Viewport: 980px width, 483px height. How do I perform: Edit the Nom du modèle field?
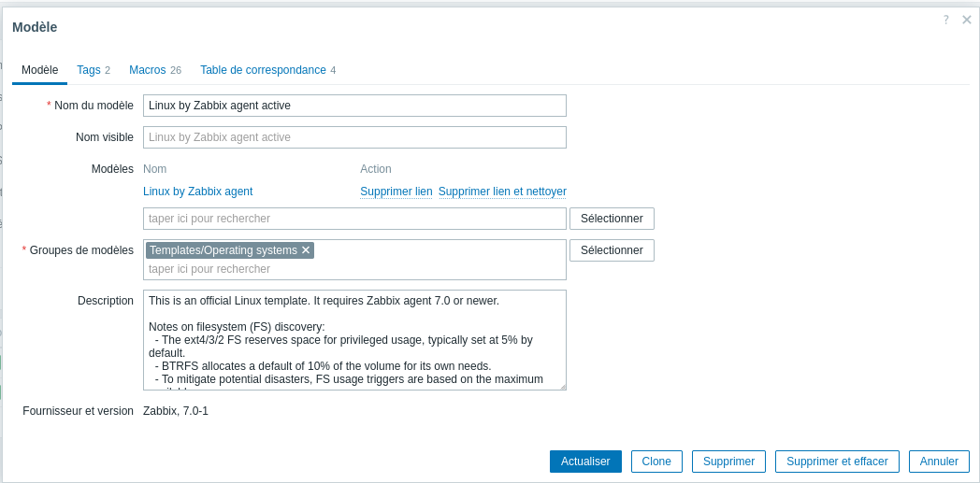coord(354,106)
